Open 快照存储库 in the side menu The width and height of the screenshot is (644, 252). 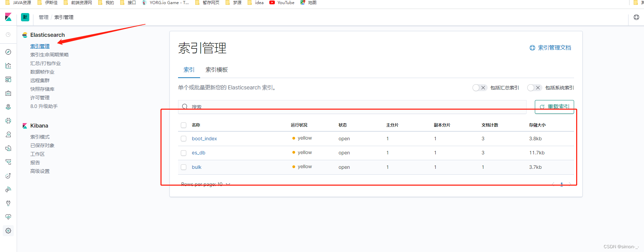(x=42, y=89)
